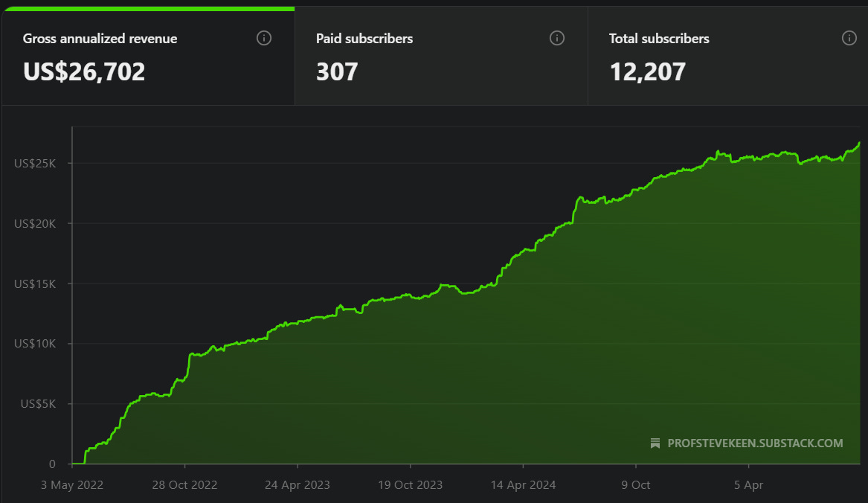
Task: Select the Gross annualized revenue tab
Action: (148, 56)
